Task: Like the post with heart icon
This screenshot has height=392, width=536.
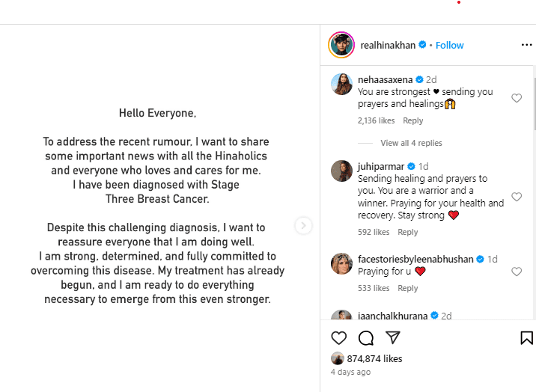Action: [x=339, y=337]
